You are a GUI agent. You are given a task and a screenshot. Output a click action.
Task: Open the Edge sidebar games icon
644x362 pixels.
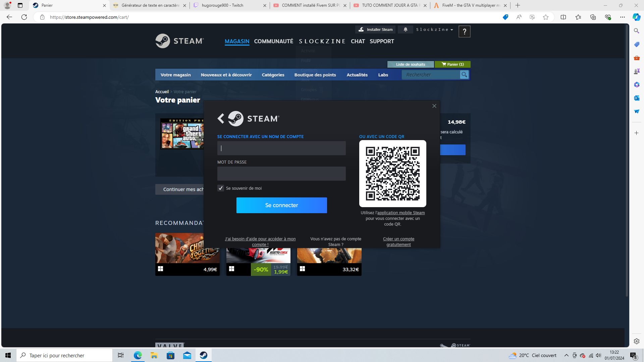point(637,71)
